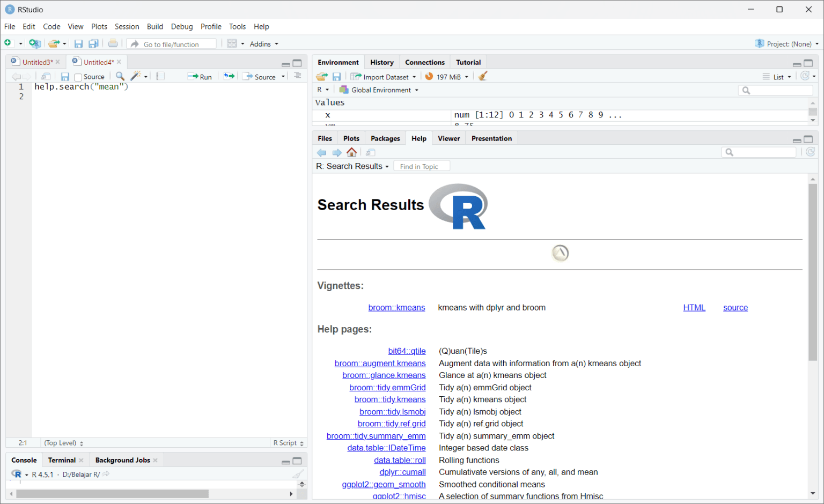Switch to the History tab
Viewport: 824px width, 504px height.
[x=382, y=62]
